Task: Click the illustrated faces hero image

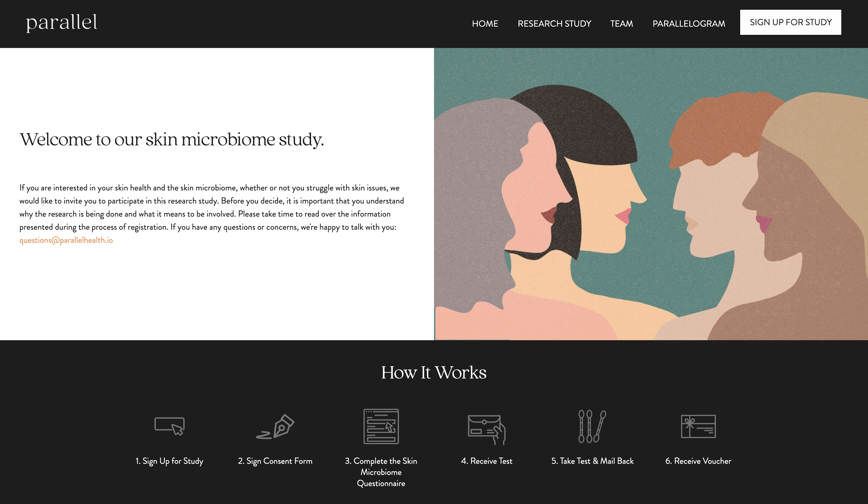Action: click(x=651, y=194)
